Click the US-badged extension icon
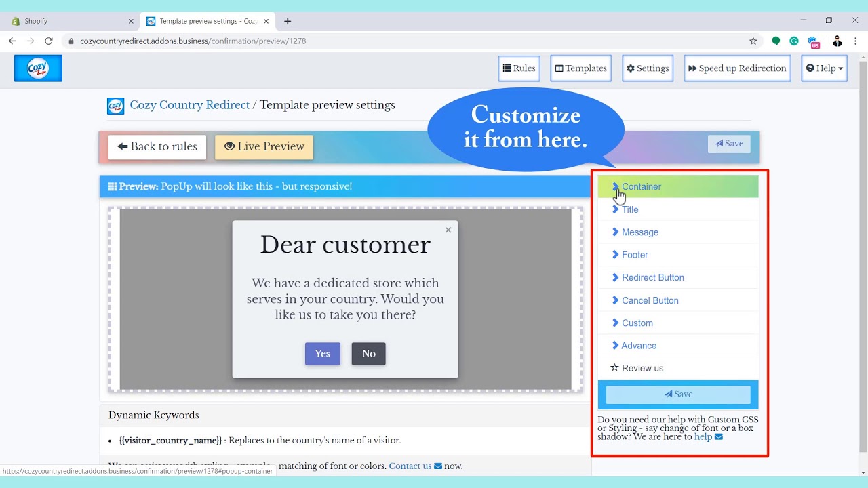 [814, 41]
